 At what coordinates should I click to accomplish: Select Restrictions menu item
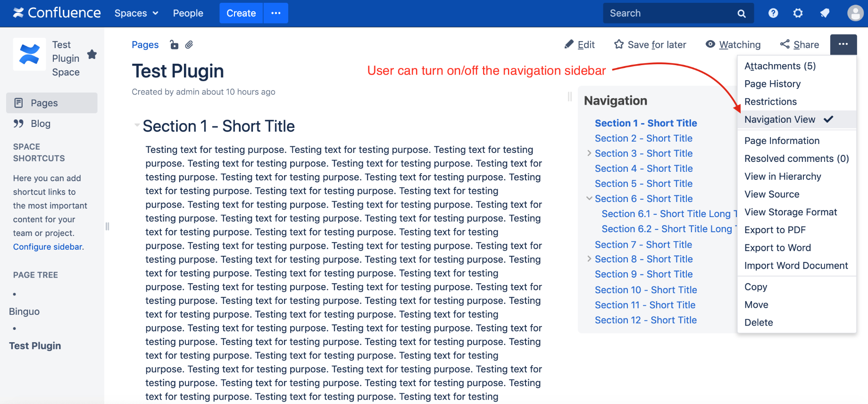[x=797, y=102]
